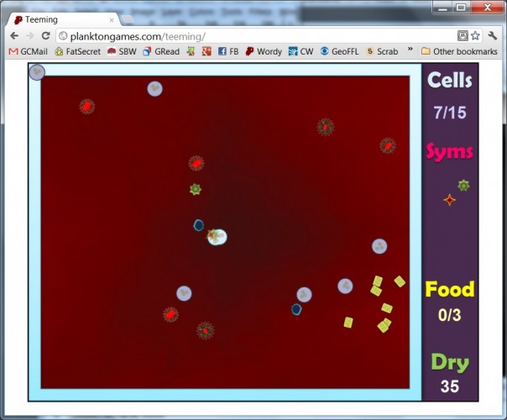The width and height of the screenshot is (507, 420).
Task: Click the planktongames.com address bar
Action: [255, 36]
